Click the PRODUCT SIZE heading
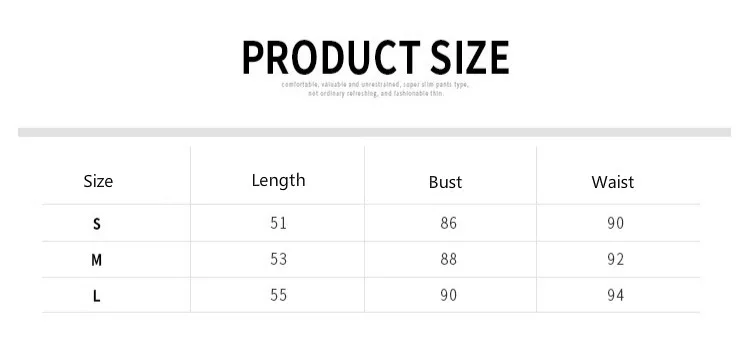The height and width of the screenshot is (364, 750). [x=375, y=57]
